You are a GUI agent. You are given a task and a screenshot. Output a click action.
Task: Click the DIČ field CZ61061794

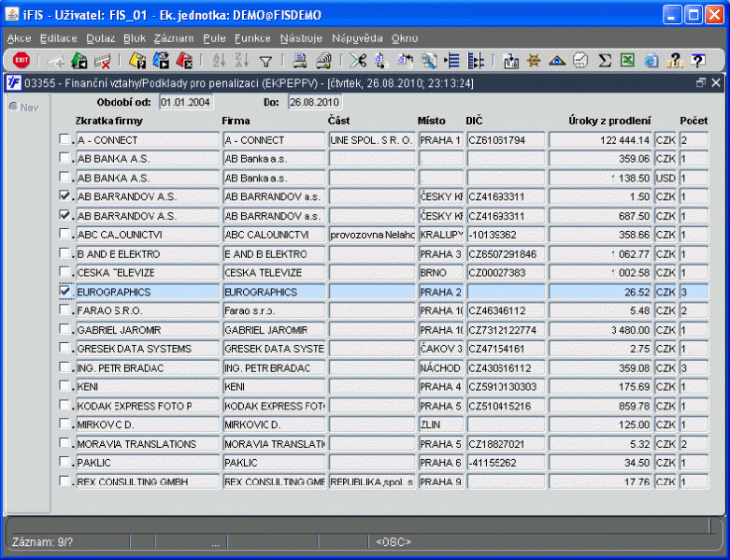pos(506,140)
